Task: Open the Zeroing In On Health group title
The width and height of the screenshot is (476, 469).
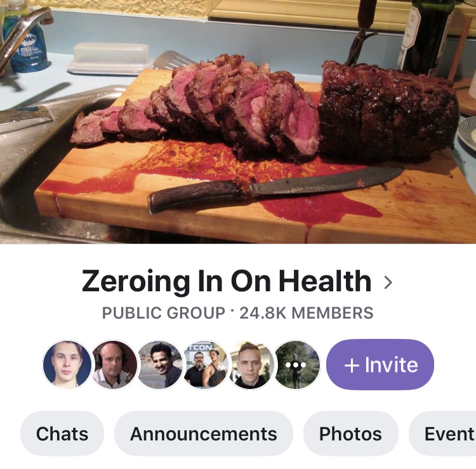Action: (227, 281)
